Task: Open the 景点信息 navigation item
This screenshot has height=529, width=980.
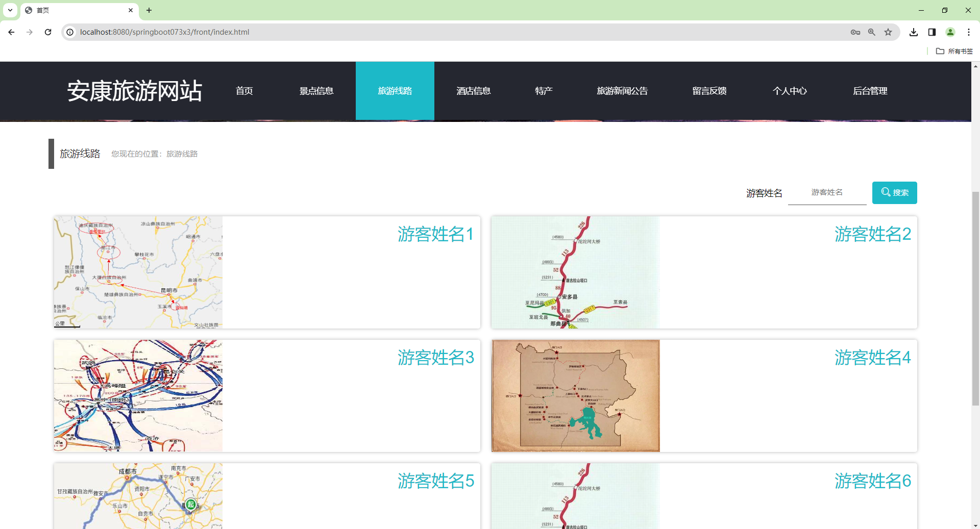Action: pos(316,91)
